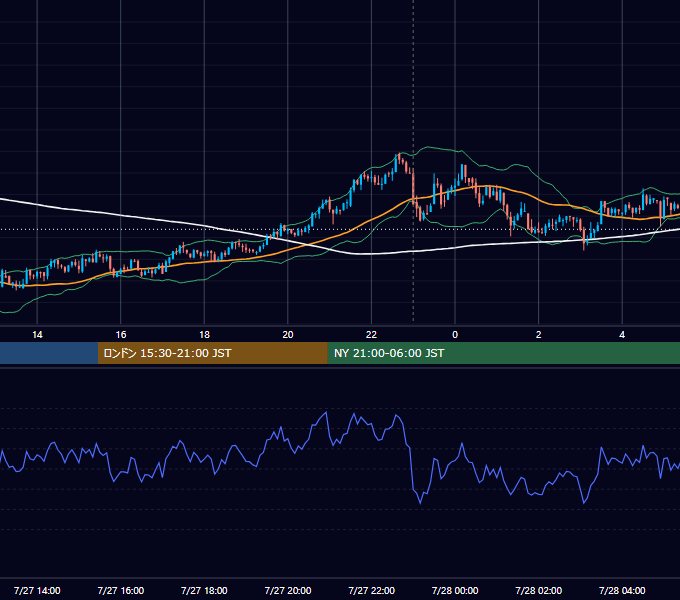The width and height of the screenshot is (680, 600).
Task: Click the 7/28 00:00 date label
Action: point(455,590)
